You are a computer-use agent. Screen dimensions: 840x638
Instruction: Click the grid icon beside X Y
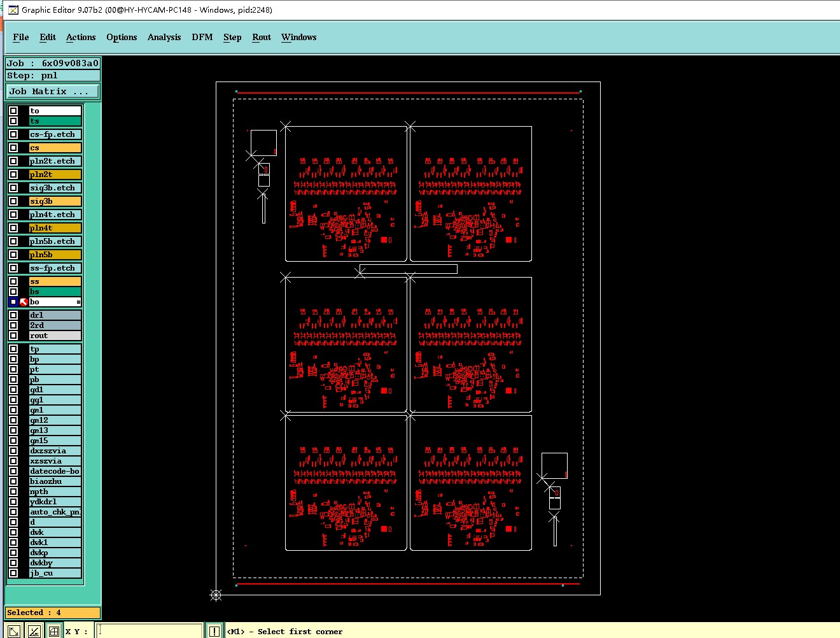[x=54, y=631]
